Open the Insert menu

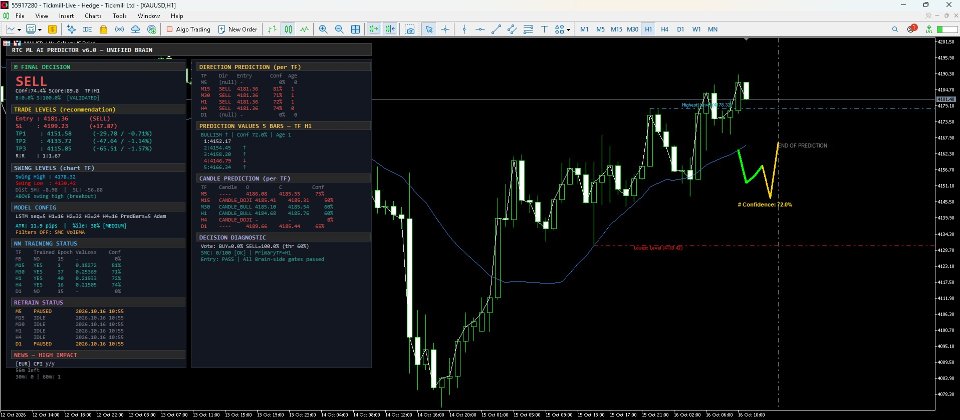66,15
